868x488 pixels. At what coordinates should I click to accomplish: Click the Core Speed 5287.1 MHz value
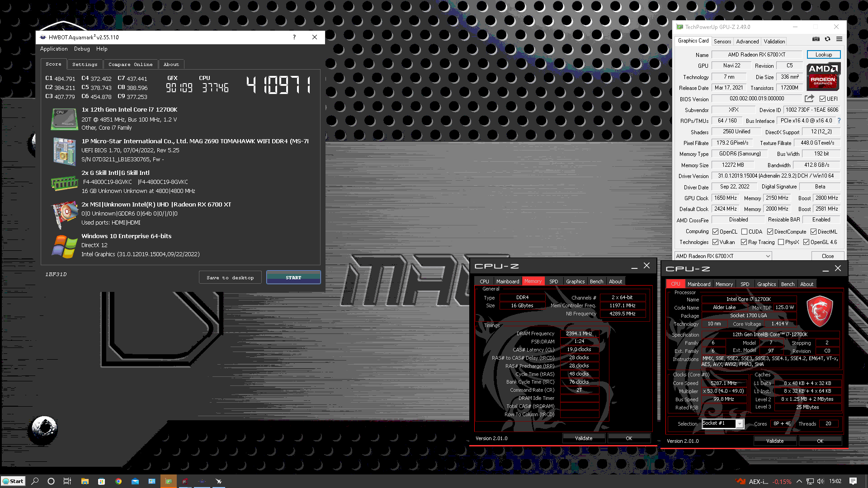click(x=723, y=383)
